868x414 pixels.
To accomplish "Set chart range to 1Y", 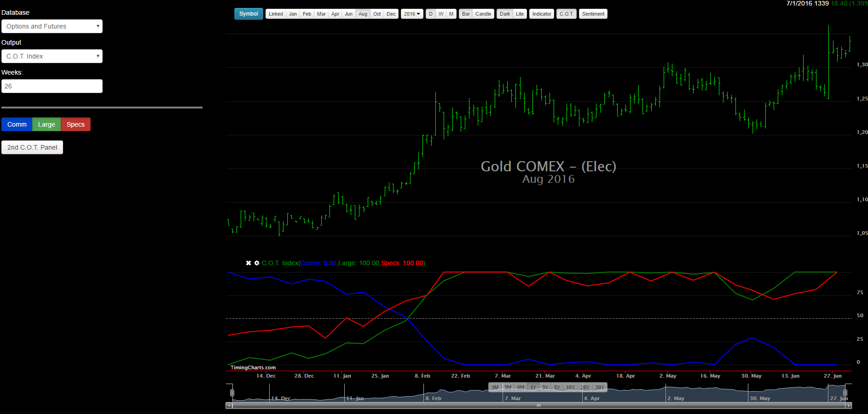I will click(x=533, y=387).
